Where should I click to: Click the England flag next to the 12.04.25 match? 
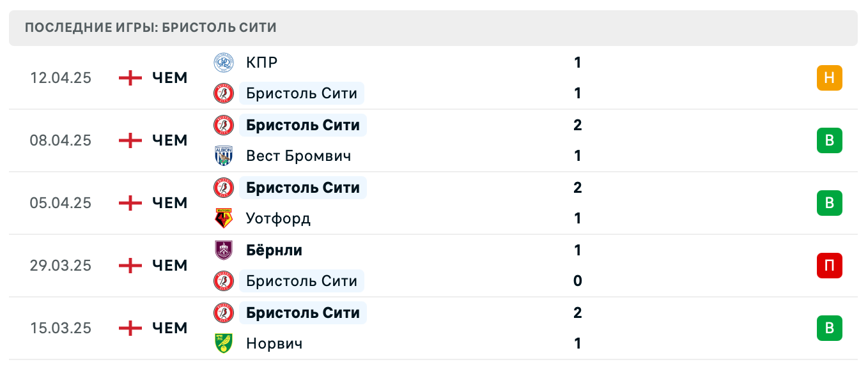coord(130,78)
